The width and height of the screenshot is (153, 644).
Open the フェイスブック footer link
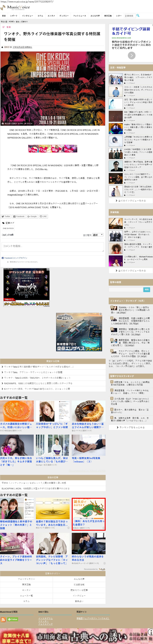pos(45,624)
